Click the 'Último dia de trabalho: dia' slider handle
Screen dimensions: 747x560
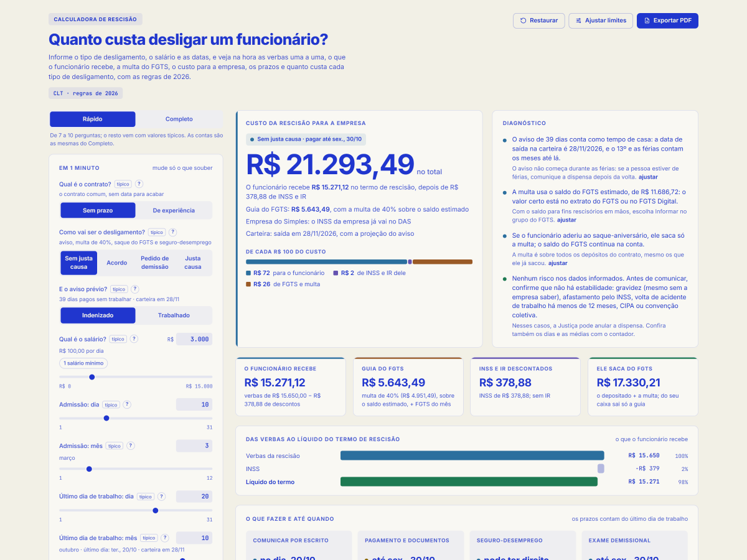point(156,510)
